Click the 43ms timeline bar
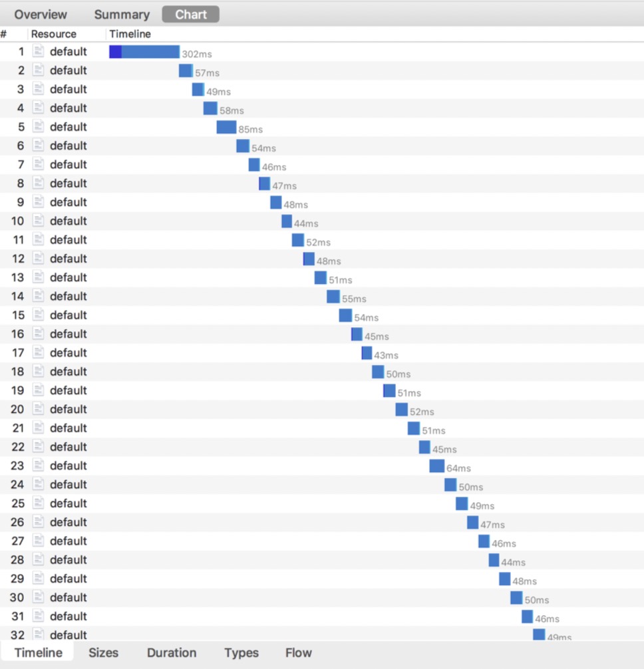Image resolution: width=644 pixels, height=669 pixels. (367, 353)
